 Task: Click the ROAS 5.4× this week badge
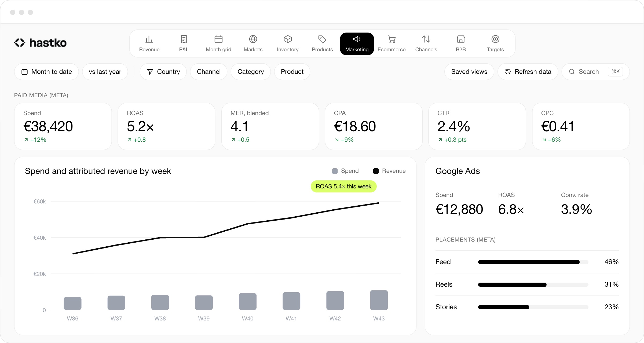click(x=343, y=186)
